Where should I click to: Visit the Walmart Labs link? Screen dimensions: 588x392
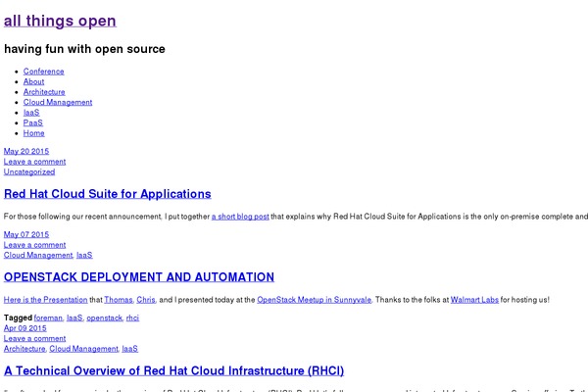point(474,300)
